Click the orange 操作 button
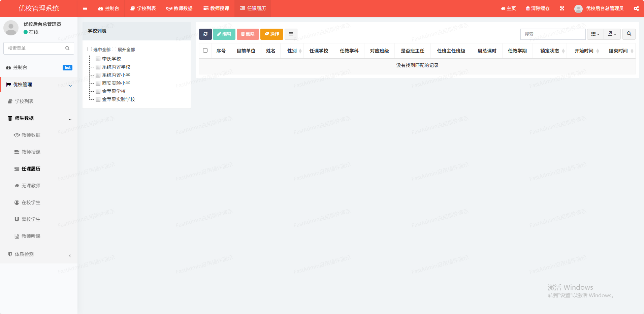The height and width of the screenshot is (314, 644). click(x=271, y=34)
